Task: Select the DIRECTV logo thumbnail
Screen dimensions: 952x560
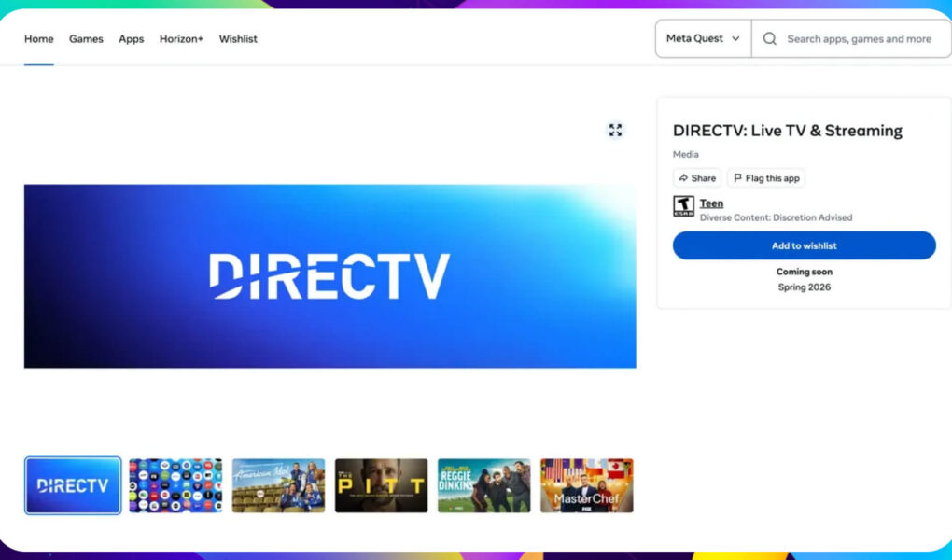Action: point(73,485)
